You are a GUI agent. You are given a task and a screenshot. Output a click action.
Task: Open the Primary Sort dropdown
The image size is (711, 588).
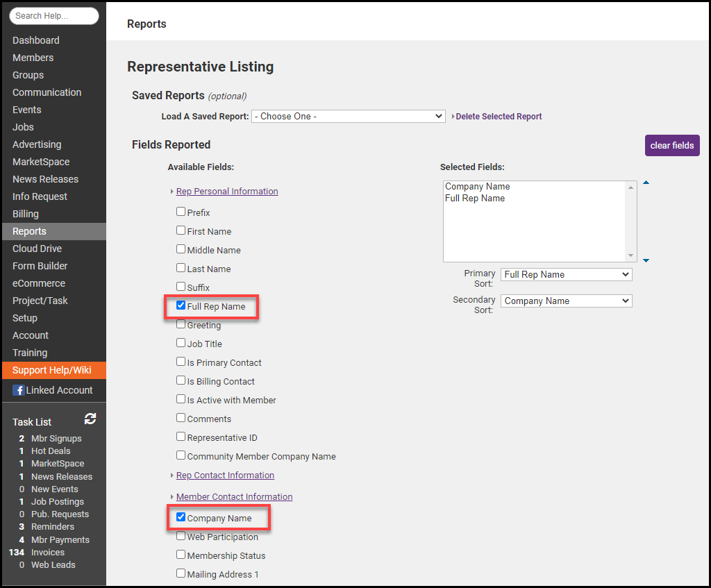pyautogui.click(x=566, y=275)
